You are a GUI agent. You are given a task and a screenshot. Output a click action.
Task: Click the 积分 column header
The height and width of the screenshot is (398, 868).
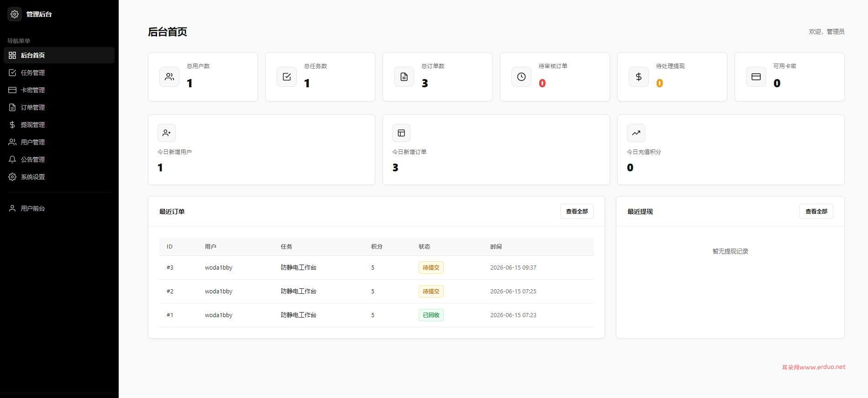[x=377, y=247]
